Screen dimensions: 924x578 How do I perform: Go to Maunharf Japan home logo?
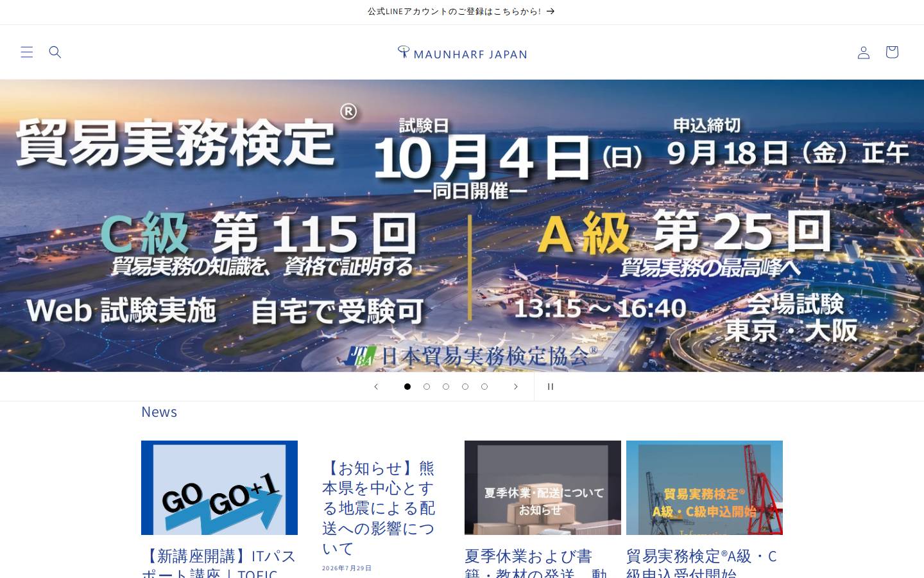click(x=462, y=53)
